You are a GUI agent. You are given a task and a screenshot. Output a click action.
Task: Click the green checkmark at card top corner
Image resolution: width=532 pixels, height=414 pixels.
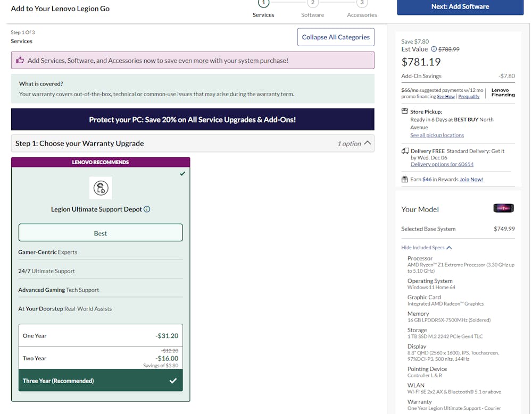coord(182,174)
